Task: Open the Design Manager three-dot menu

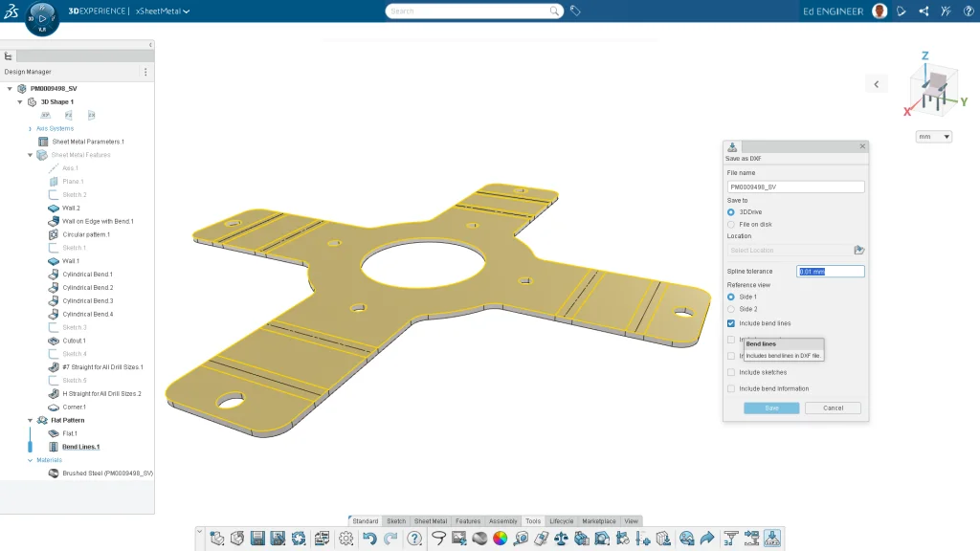Action: [x=145, y=72]
